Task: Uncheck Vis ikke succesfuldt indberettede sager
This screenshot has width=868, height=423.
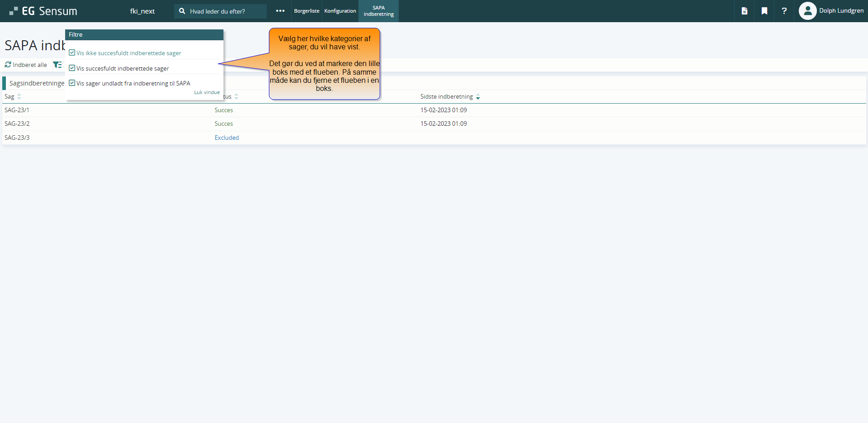Action: pos(72,53)
